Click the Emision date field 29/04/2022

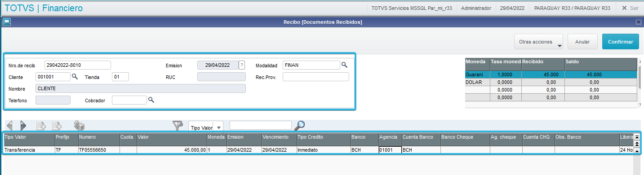[x=218, y=65]
